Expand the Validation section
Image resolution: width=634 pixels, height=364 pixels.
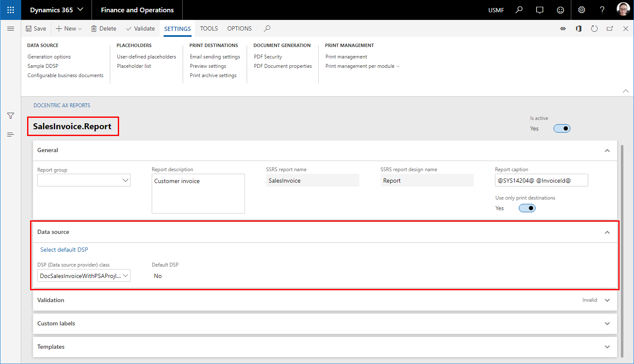point(607,300)
